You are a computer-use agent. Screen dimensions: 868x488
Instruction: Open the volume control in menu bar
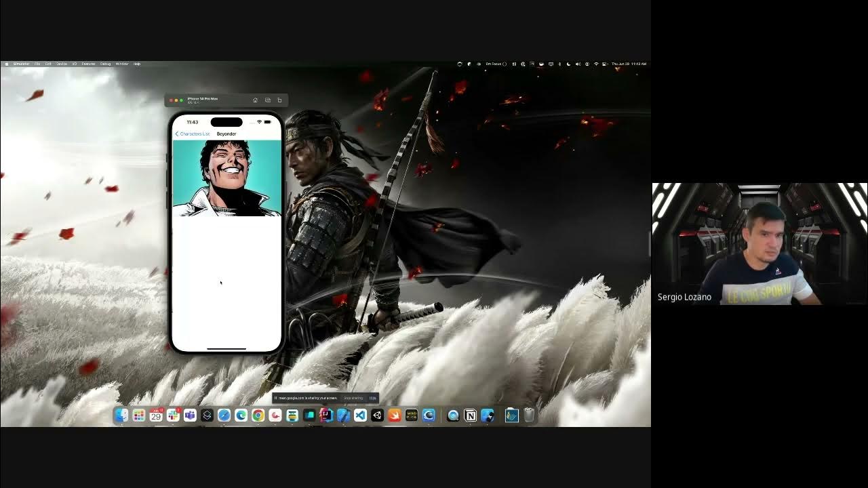pos(578,64)
